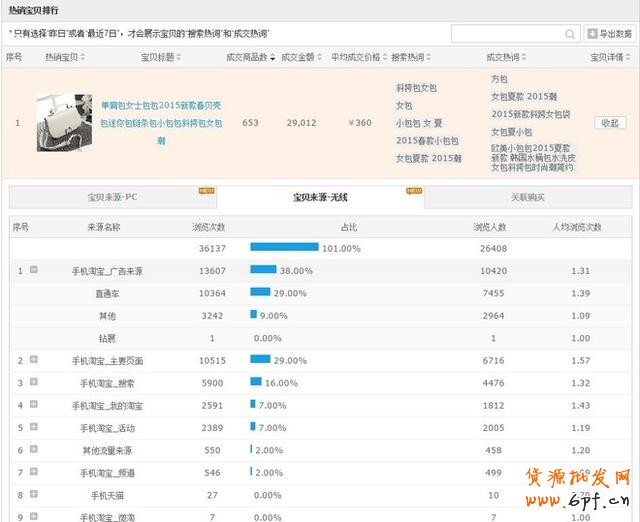Sort by 平均成交价格 column arrow

click(383, 58)
